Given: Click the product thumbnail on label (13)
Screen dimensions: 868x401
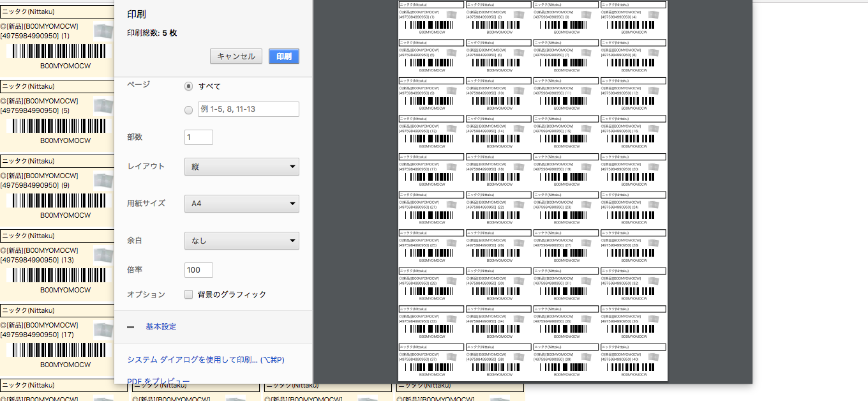Looking at the screenshot, I should coord(103,255).
